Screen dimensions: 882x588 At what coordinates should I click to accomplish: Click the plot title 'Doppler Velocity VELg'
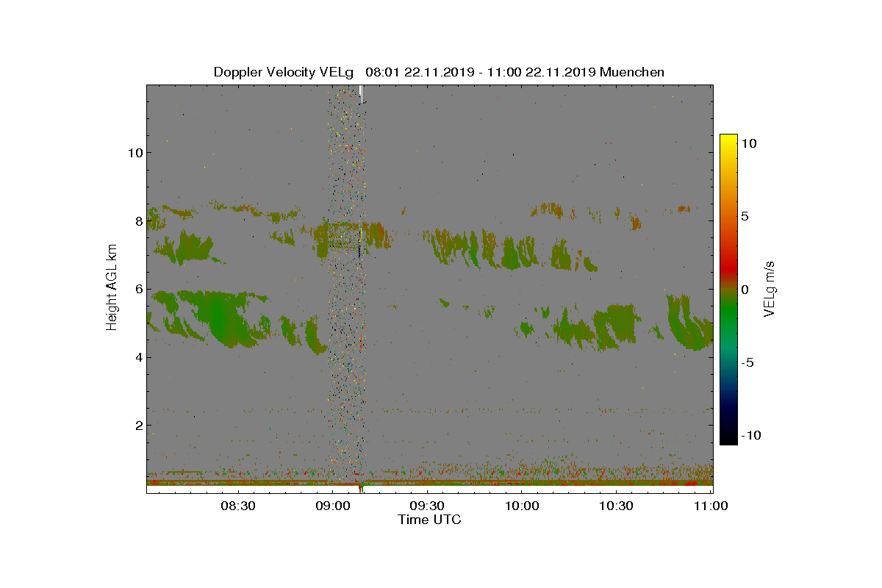point(283,72)
